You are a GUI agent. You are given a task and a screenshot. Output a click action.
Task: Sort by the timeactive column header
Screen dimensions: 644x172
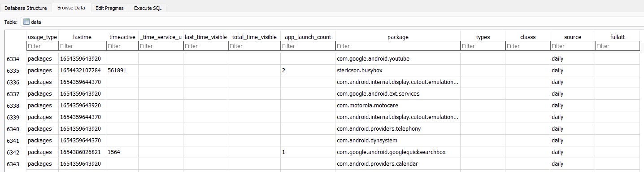pos(122,37)
